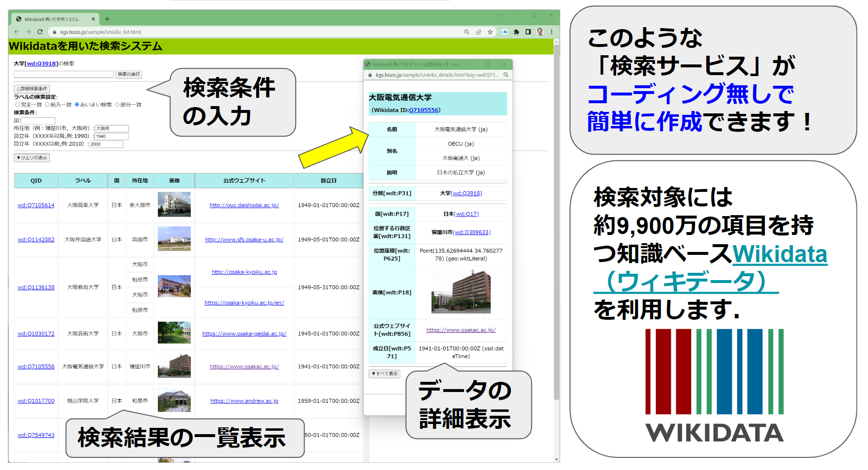The width and height of the screenshot is (868, 470).
Task: Open http://osaka-kyoiku.ac.jp website link
Action: click(x=244, y=272)
